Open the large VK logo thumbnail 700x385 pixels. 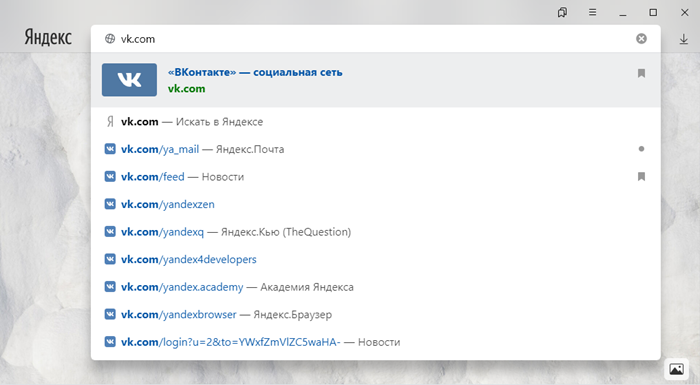coord(129,80)
